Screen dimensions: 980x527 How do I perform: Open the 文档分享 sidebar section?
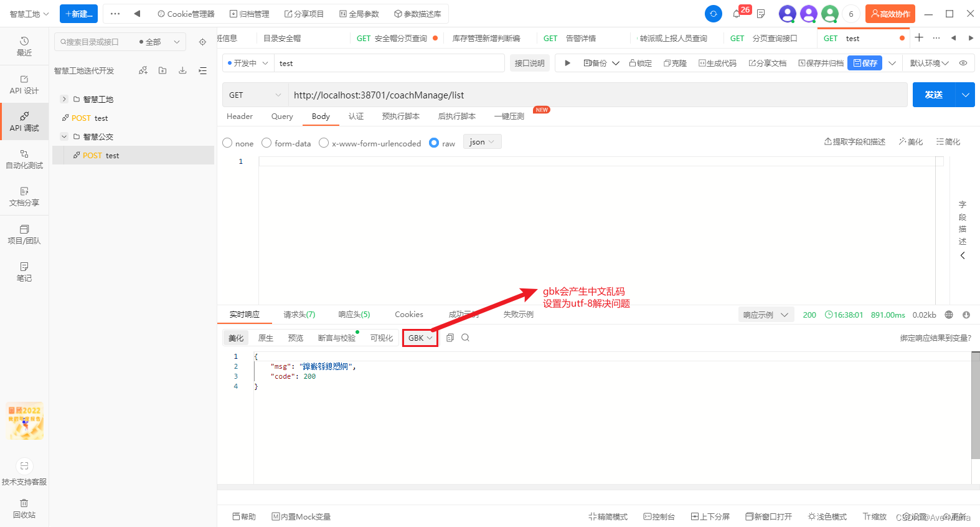[x=24, y=197]
